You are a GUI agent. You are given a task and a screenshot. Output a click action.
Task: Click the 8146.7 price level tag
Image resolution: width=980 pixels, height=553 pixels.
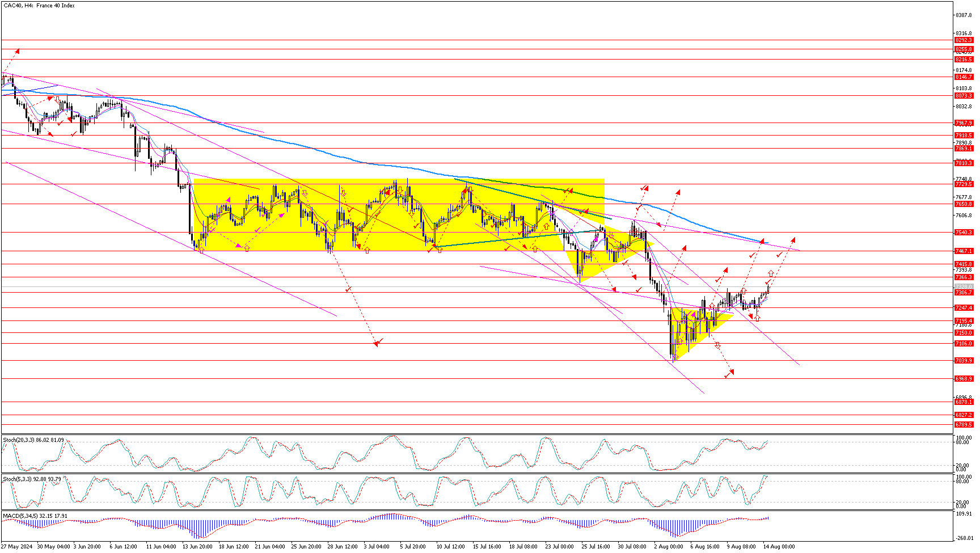tap(964, 77)
